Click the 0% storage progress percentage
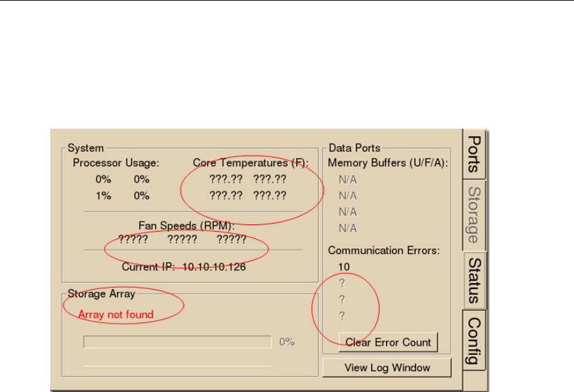574x392 pixels. tap(287, 342)
